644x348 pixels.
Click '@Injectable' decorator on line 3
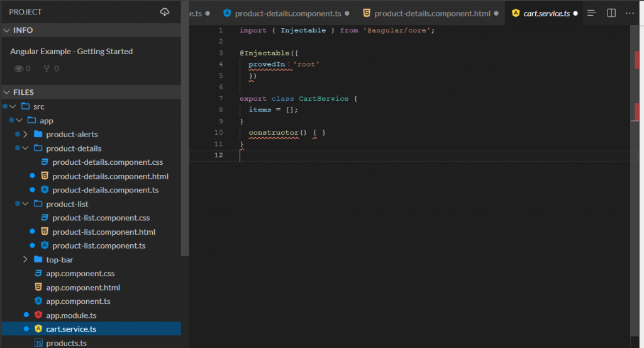coord(265,53)
